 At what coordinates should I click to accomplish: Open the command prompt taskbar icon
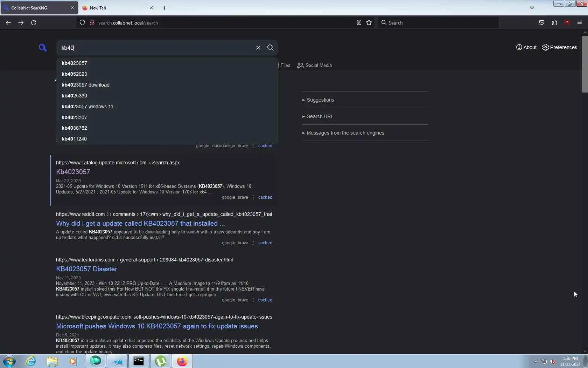(139, 361)
